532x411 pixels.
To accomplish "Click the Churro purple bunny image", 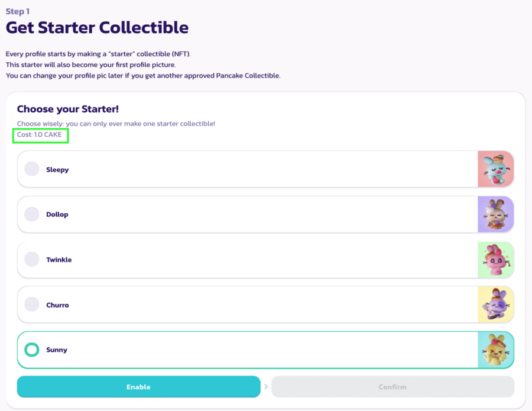I will point(495,305).
